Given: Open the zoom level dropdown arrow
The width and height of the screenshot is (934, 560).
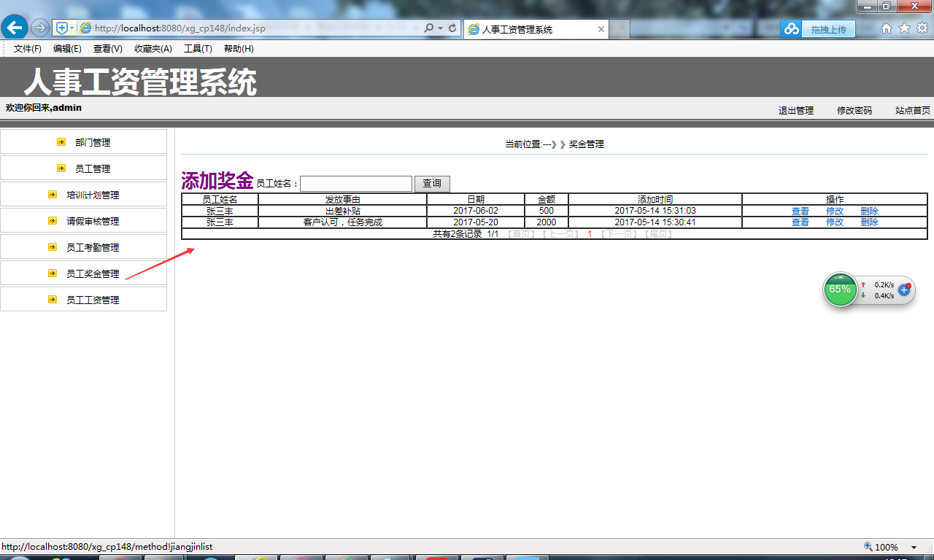Looking at the screenshot, I should [x=914, y=548].
